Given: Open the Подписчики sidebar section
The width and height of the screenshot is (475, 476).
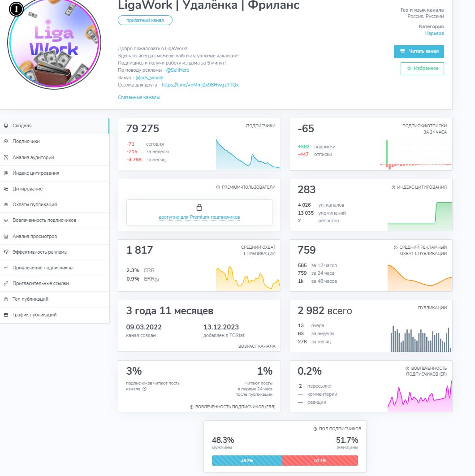Looking at the screenshot, I should pyautogui.click(x=55, y=142).
